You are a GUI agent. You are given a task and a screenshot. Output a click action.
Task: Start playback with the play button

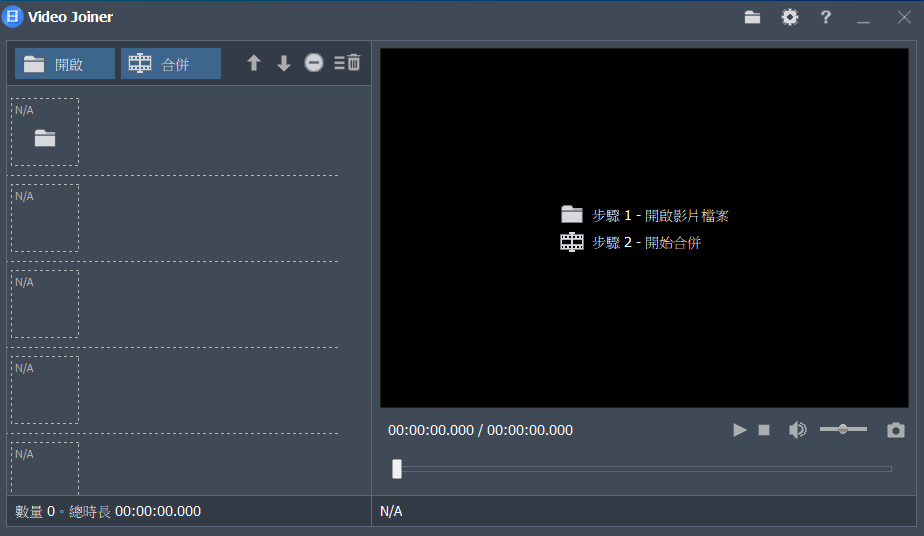coord(740,431)
